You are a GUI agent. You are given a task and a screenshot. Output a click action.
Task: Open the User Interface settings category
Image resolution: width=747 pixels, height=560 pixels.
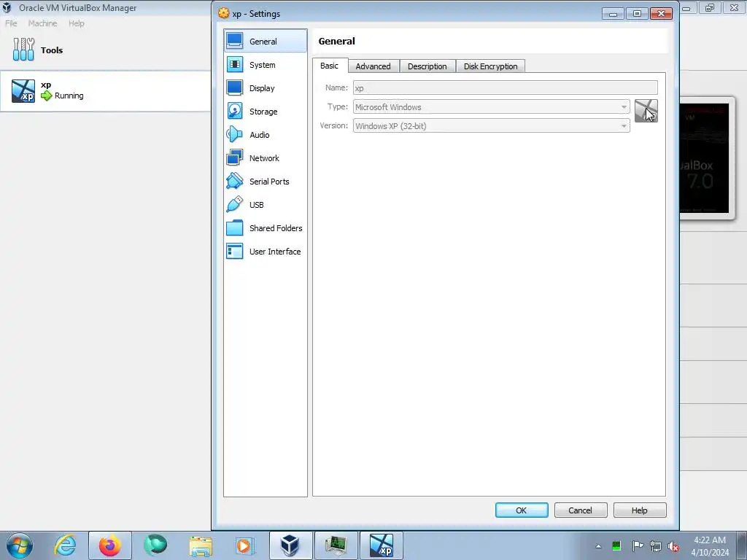point(266,252)
